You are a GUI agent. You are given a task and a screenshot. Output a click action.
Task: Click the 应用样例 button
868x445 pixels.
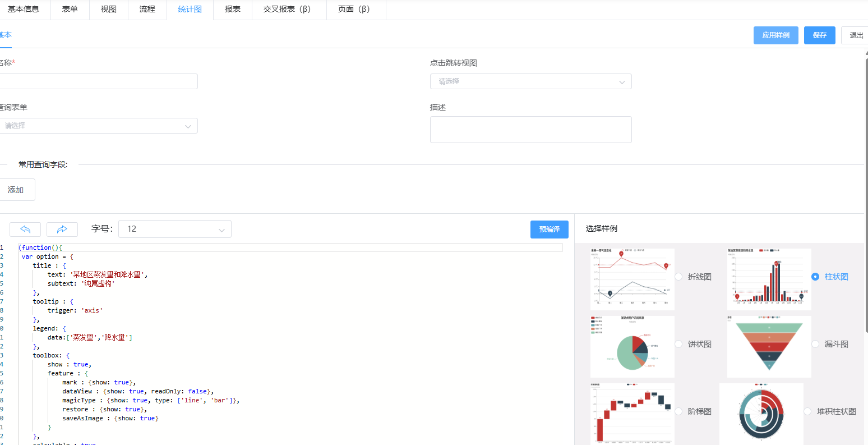coord(776,35)
